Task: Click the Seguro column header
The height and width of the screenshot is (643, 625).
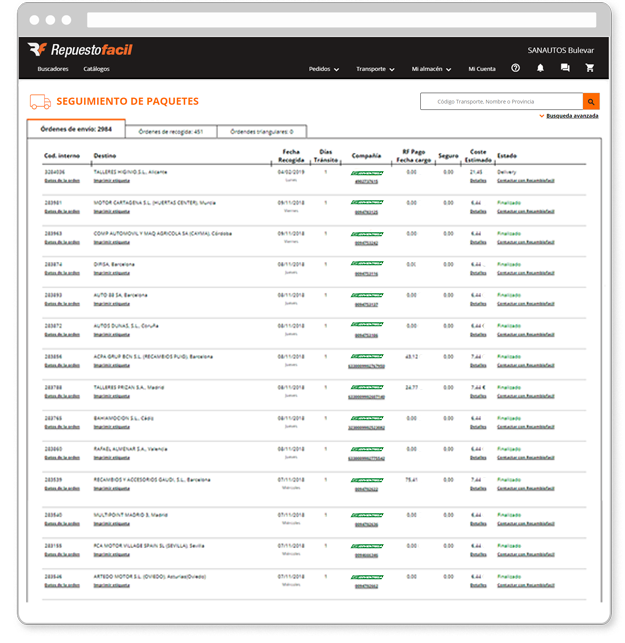Action: [448, 156]
